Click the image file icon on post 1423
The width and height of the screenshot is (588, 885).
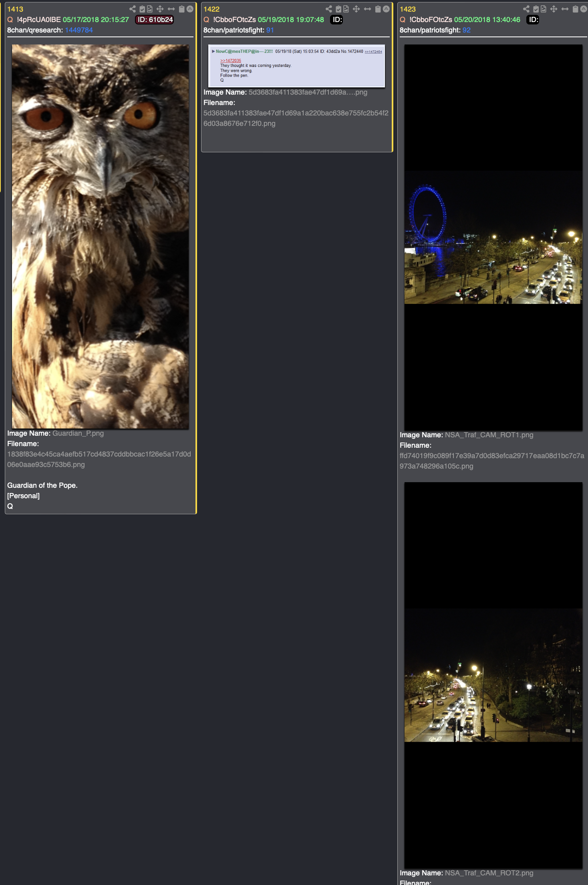tap(543, 9)
